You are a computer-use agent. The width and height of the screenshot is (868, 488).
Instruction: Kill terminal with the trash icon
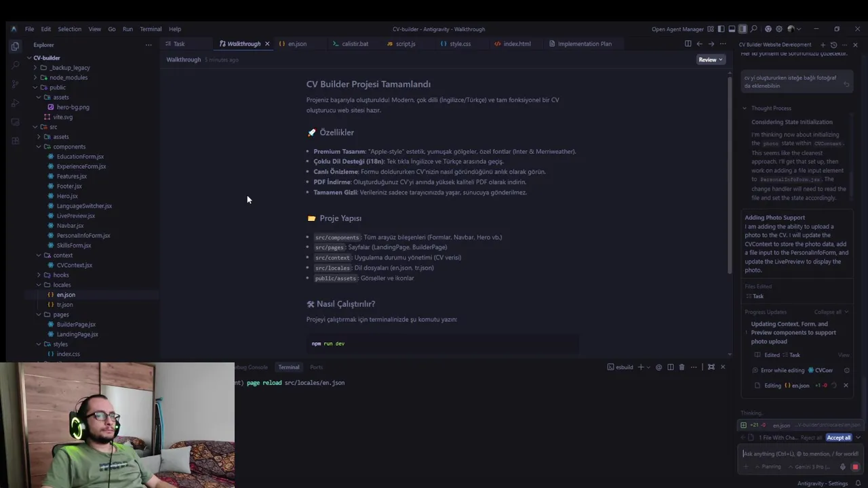pyautogui.click(x=682, y=367)
